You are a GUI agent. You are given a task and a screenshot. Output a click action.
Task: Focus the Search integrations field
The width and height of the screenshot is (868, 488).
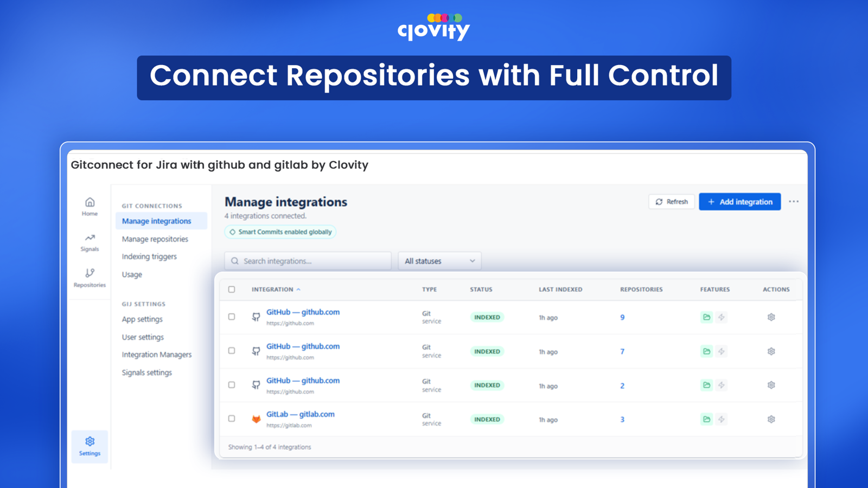[308, 261]
